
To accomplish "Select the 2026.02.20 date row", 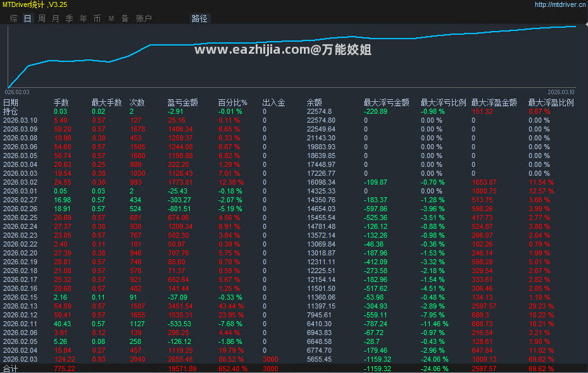I will pos(20,253).
